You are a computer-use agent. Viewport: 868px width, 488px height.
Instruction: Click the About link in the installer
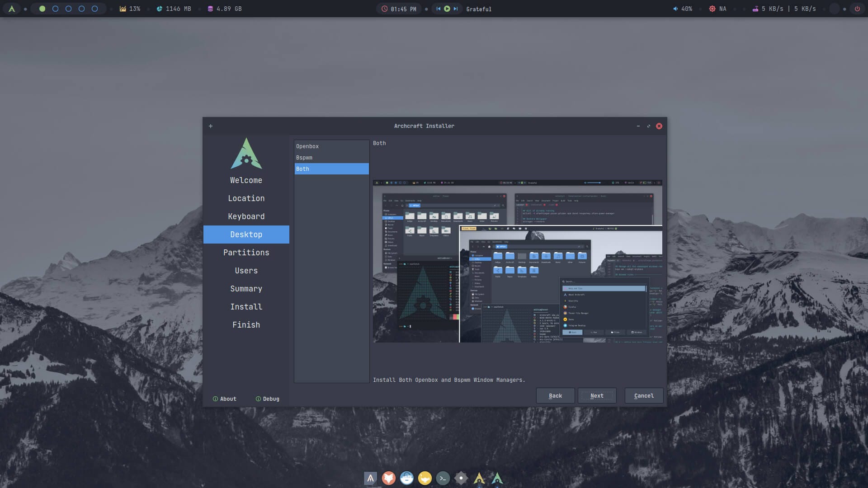(225, 399)
